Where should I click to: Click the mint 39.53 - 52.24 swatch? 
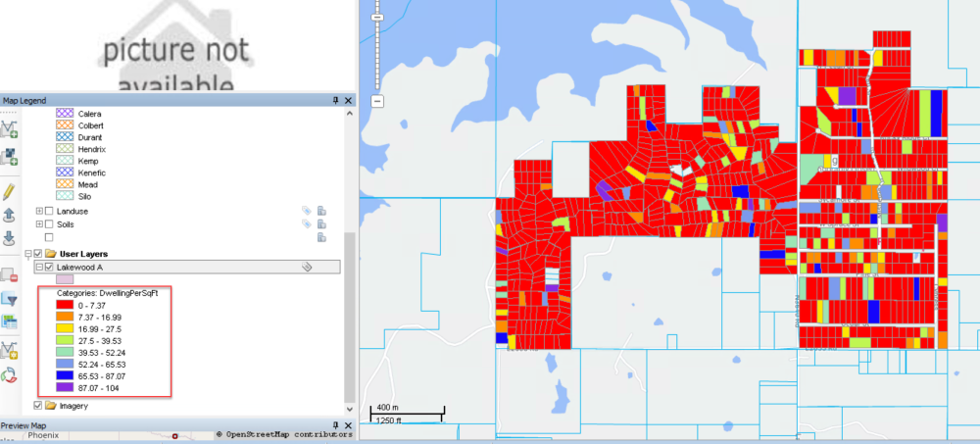tap(65, 353)
